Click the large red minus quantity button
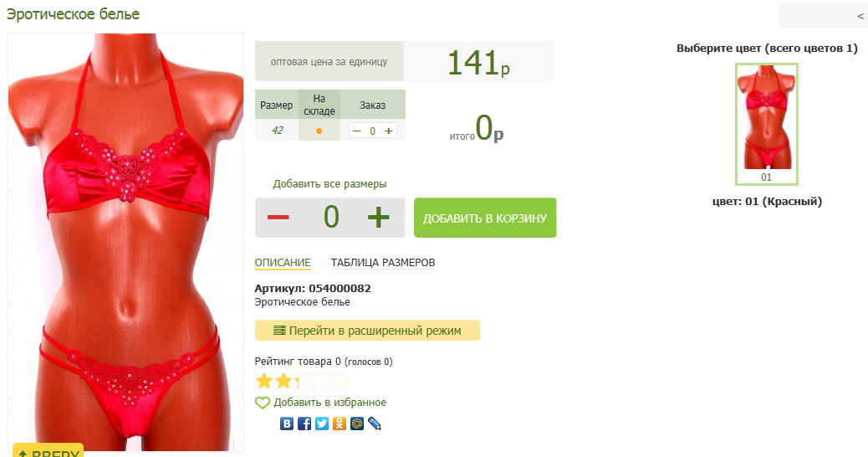Image resolution: width=868 pixels, height=457 pixels. point(278,217)
